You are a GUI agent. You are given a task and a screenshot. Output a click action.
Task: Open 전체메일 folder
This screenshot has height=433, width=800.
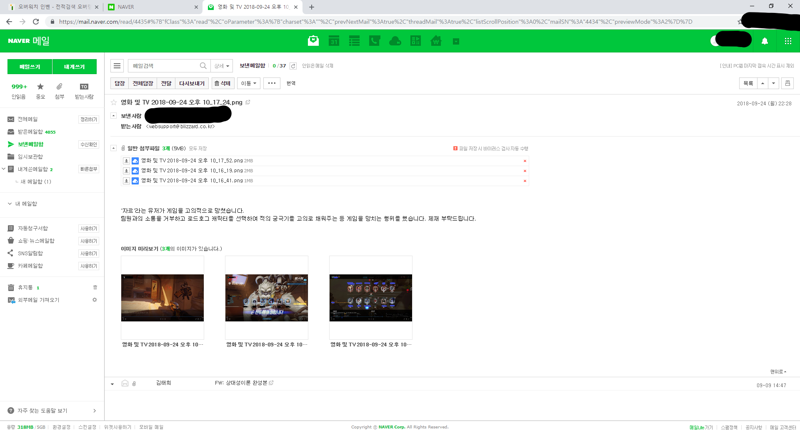click(28, 119)
